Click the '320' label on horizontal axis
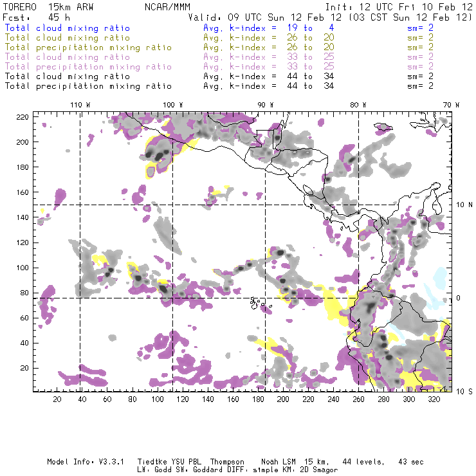Image resolution: width=476 pixels, height=476 pixels. 434,399
